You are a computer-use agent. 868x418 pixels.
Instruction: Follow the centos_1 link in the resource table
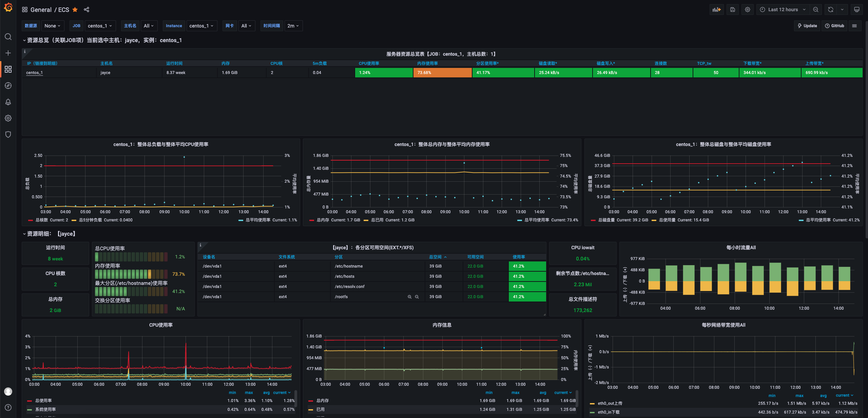pyautogui.click(x=34, y=72)
